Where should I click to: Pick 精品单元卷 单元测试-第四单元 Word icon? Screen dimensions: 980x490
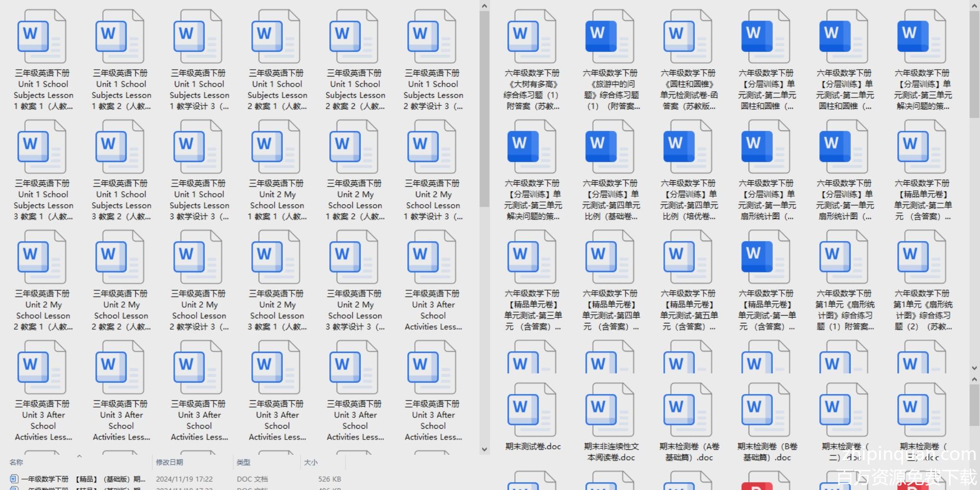(x=610, y=257)
